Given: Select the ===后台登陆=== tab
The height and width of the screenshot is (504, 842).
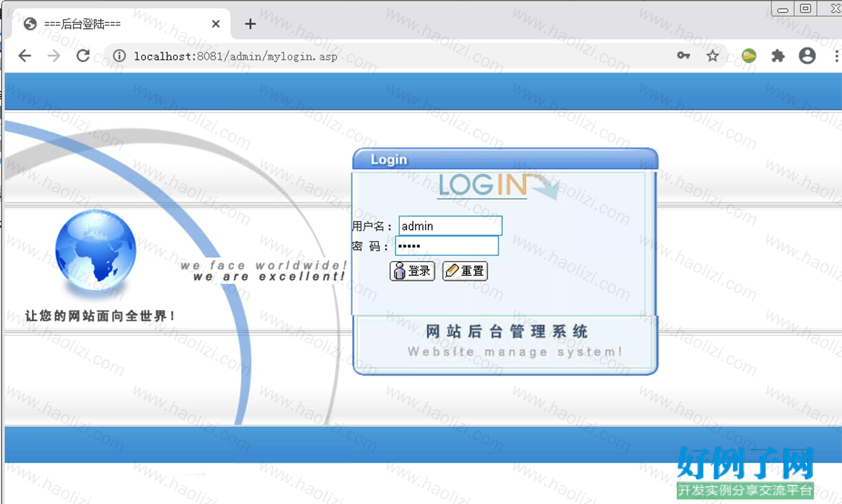Looking at the screenshot, I should click(122, 24).
